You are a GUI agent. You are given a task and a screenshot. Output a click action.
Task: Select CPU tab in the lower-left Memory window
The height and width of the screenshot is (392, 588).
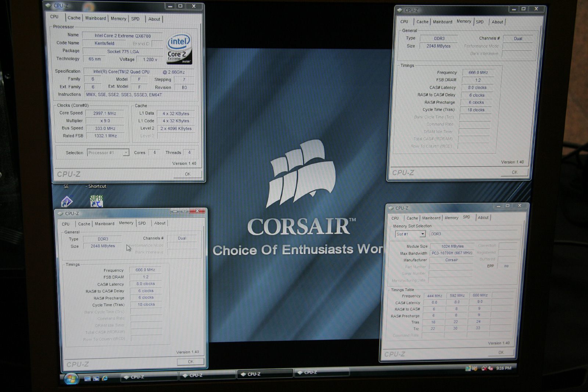[66, 224]
